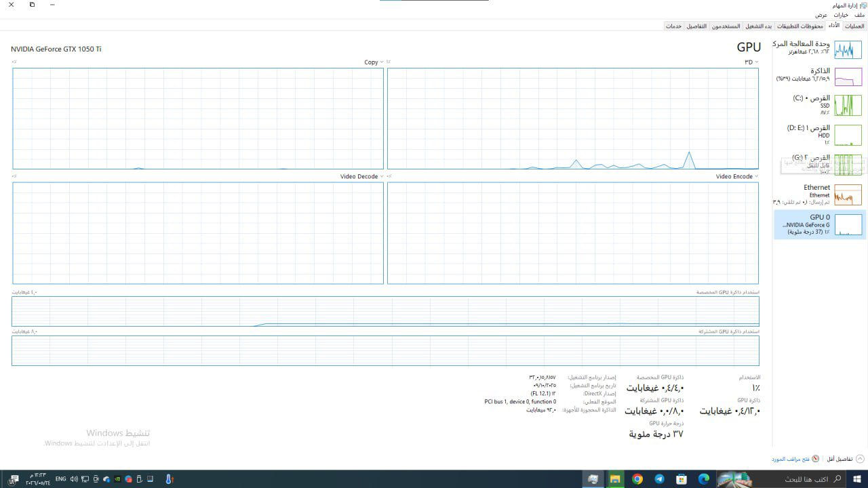The image size is (868, 488).
Task: Select Disk 1 (D: E:) HDD entry
Action: point(820,134)
